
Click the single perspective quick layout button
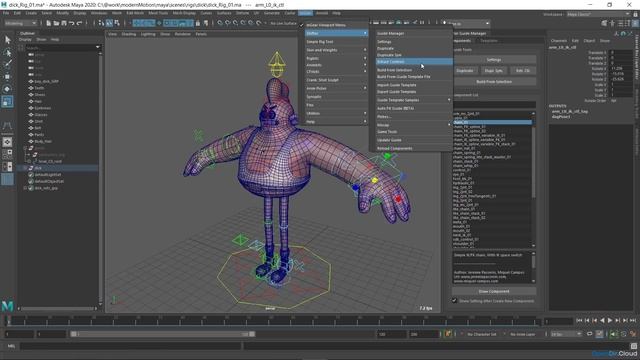[7, 142]
